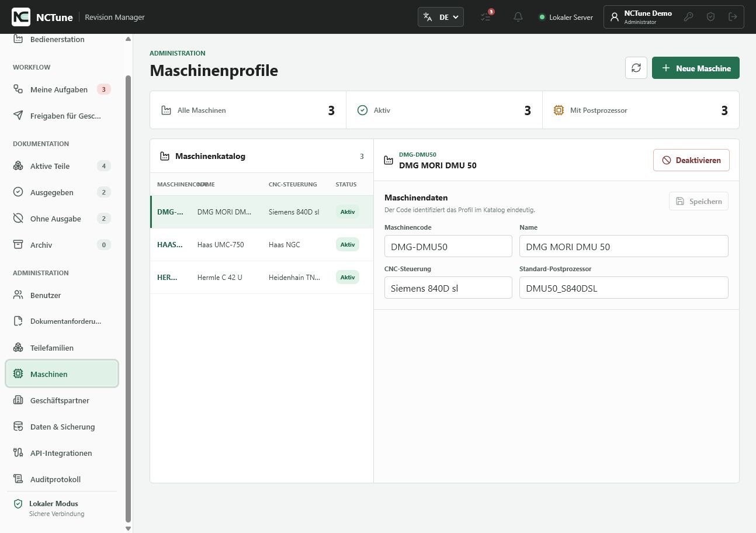The height and width of the screenshot is (533, 756).
Task: Click the Standard-Postprozessor input field
Action: 624,288
